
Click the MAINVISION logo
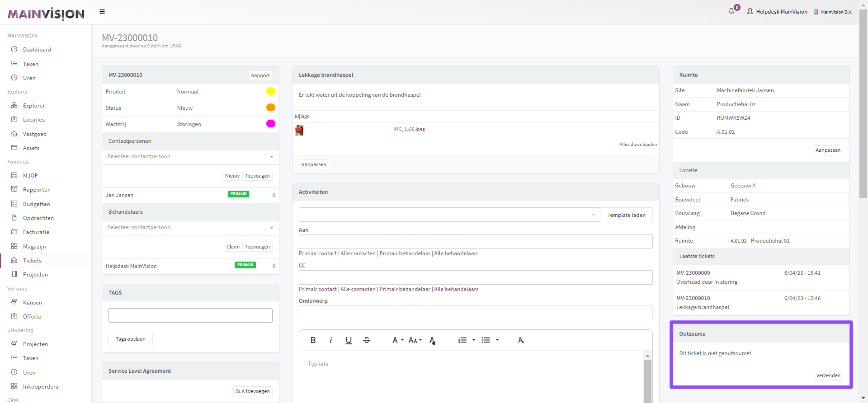click(x=46, y=14)
